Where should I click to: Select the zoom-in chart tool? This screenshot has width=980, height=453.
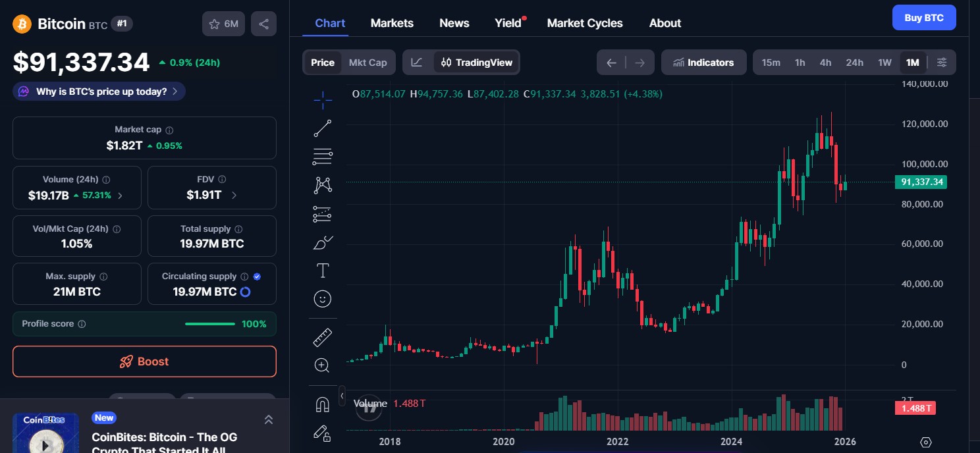pos(322,365)
